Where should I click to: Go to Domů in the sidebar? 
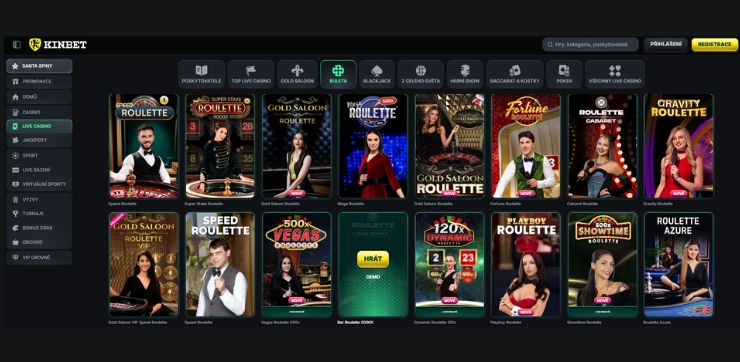point(39,97)
